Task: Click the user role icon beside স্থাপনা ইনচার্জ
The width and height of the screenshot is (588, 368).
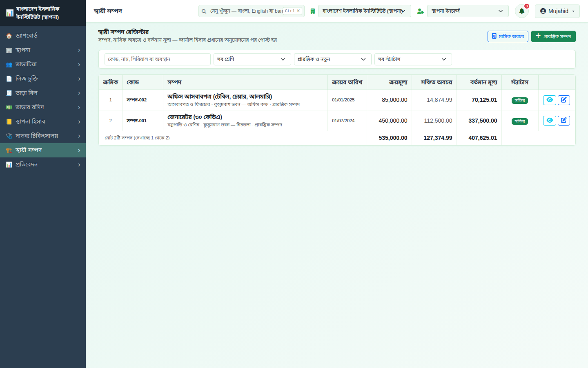Action: tap(420, 11)
